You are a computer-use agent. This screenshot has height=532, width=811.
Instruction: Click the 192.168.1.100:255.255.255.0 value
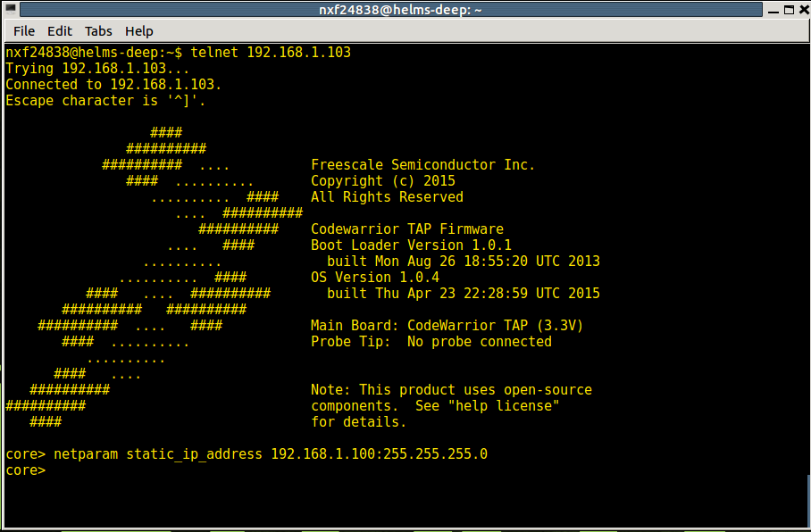tap(379, 454)
